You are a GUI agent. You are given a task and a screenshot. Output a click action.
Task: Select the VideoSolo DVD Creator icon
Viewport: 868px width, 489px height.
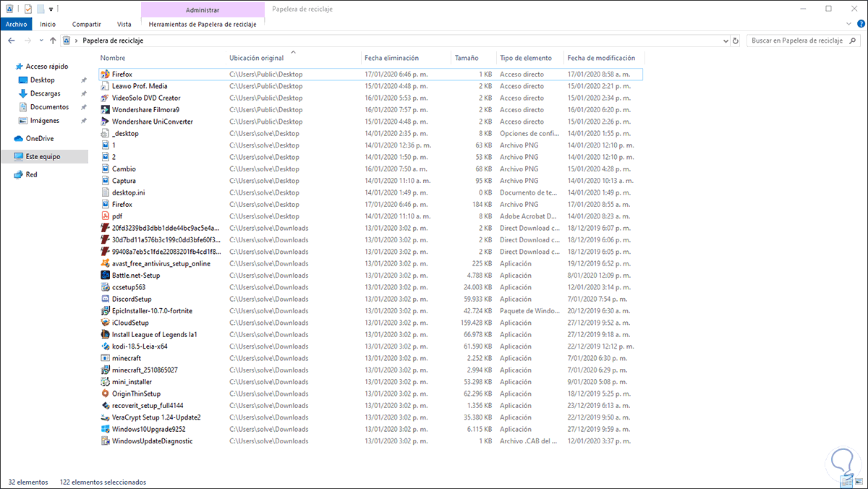point(105,98)
